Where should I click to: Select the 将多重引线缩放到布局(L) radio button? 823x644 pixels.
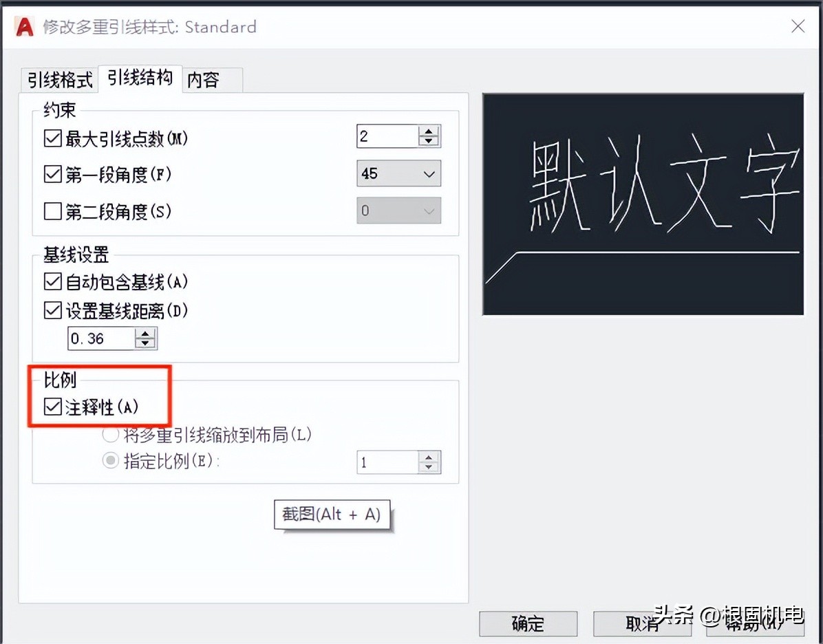tap(110, 434)
